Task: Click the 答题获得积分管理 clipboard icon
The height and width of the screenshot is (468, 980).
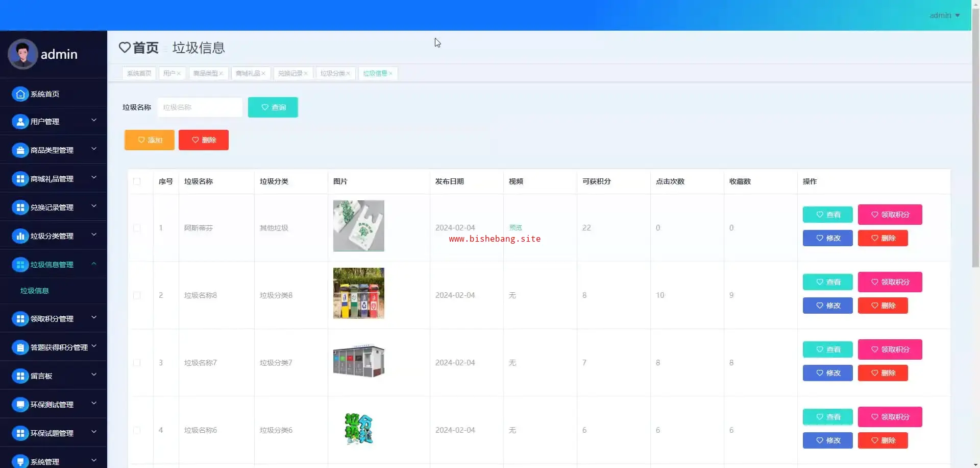Action: pyautogui.click(x=20, y=347)
